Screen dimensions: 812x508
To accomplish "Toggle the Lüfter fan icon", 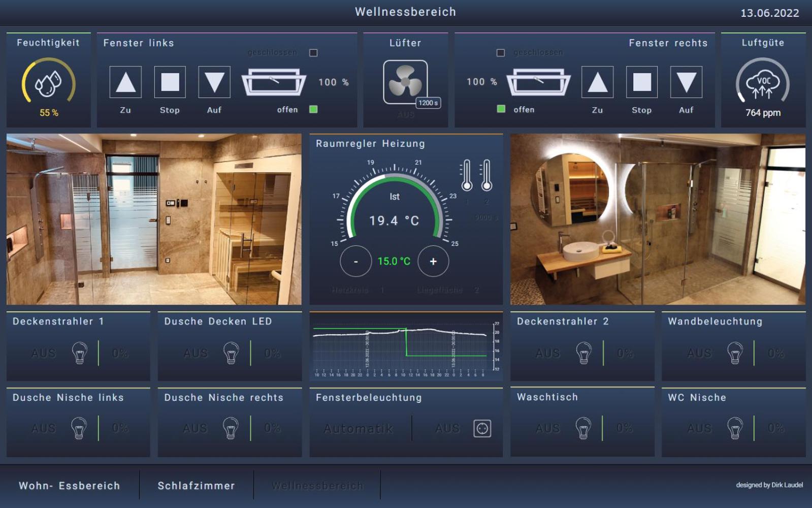I will point(405,82).
